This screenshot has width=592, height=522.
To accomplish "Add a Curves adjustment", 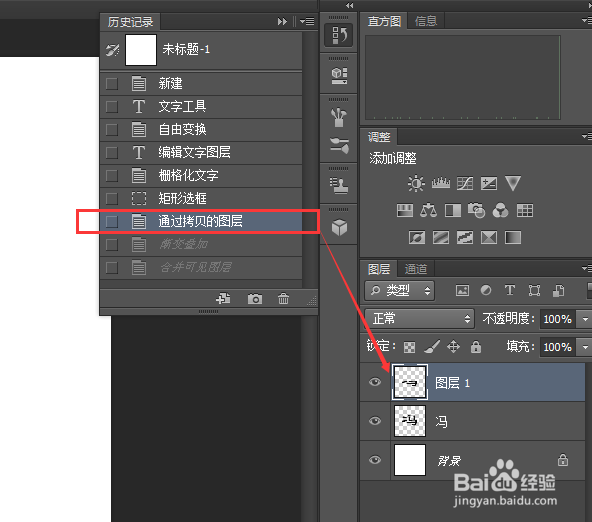I will coord(465,183).
